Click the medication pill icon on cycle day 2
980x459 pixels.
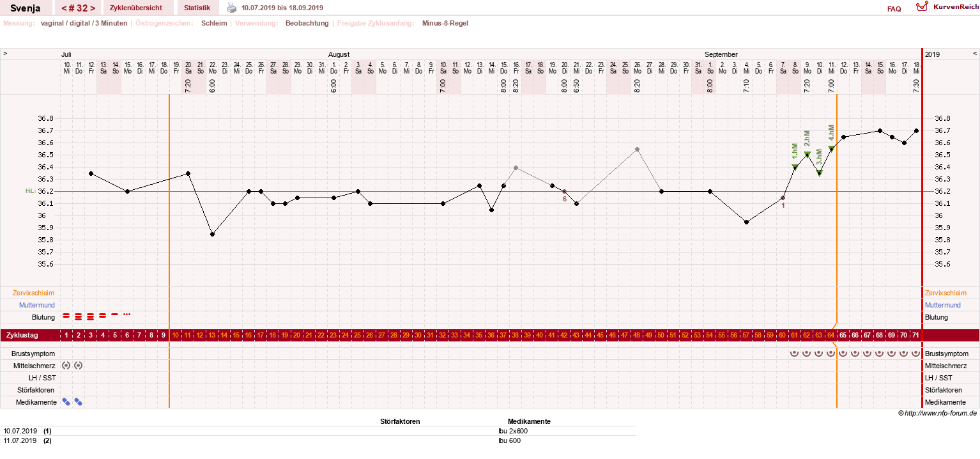tap(78, 402)
